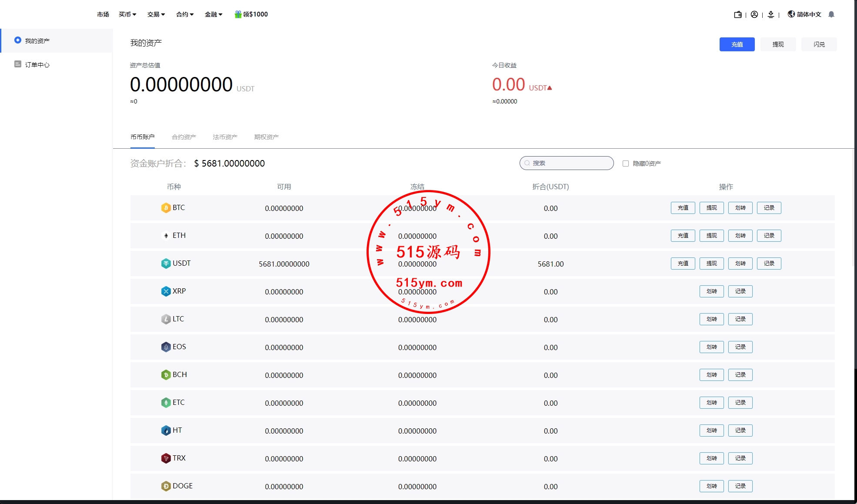This screenshot has width=857, height=504.
Task: Expand the 买币 dropdown menu
Action: tap(127, 14)
